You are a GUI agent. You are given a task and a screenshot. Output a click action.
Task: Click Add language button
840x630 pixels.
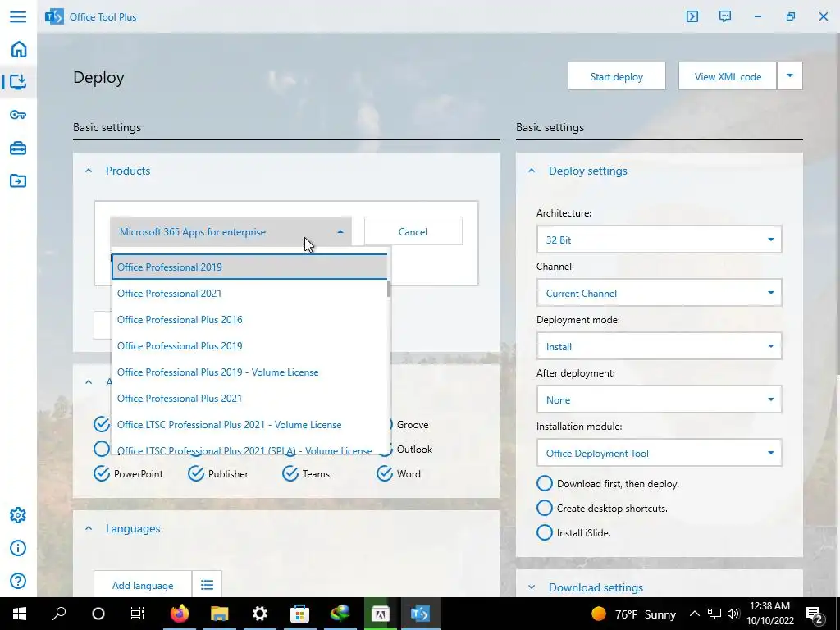pos(143,585)
